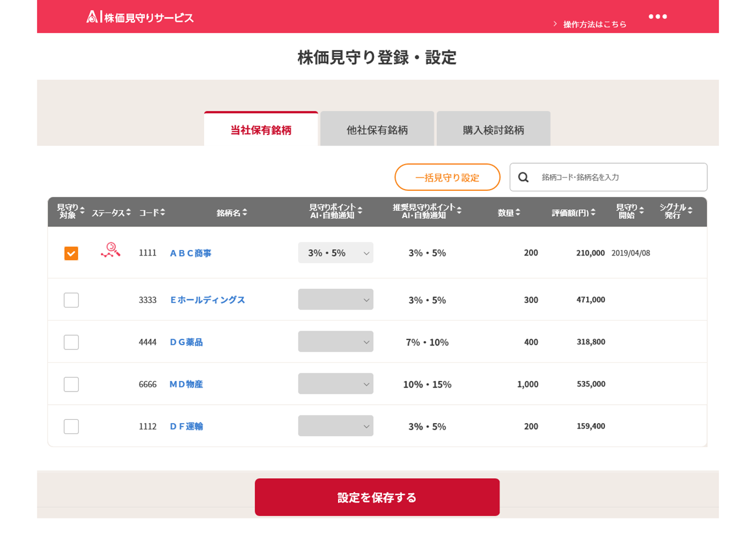Click the AI株価見守りサービス logo

pyautogui.click(x=140, y=17)
